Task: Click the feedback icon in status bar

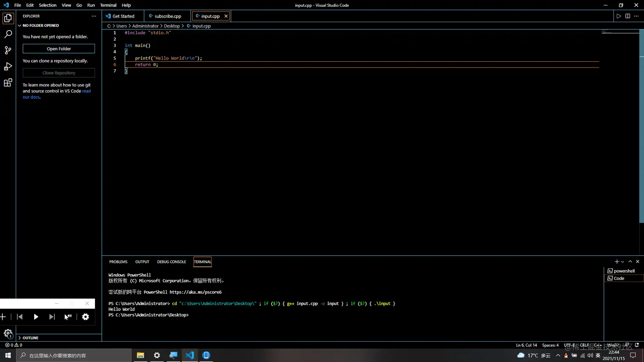Action: point(627,345)
